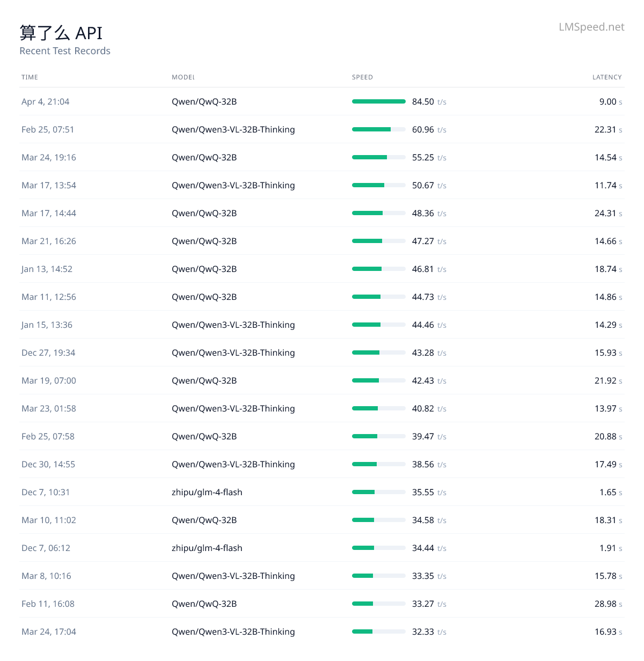This screenshot has width=644, height=661.
Task: Select the Mar 19, 07:00 timestamp
Action: click(49, 380)
